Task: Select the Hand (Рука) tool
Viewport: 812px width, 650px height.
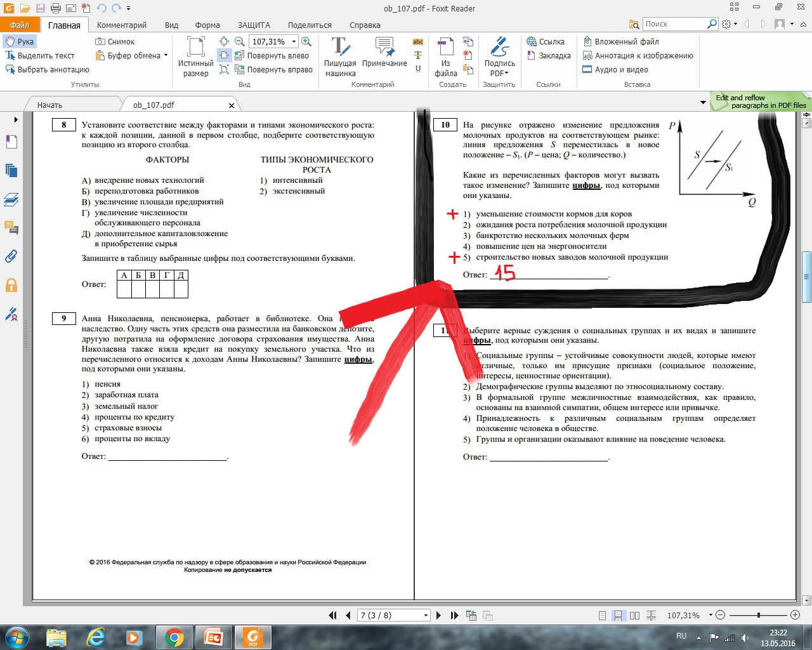Action: [x=19, y=41]
